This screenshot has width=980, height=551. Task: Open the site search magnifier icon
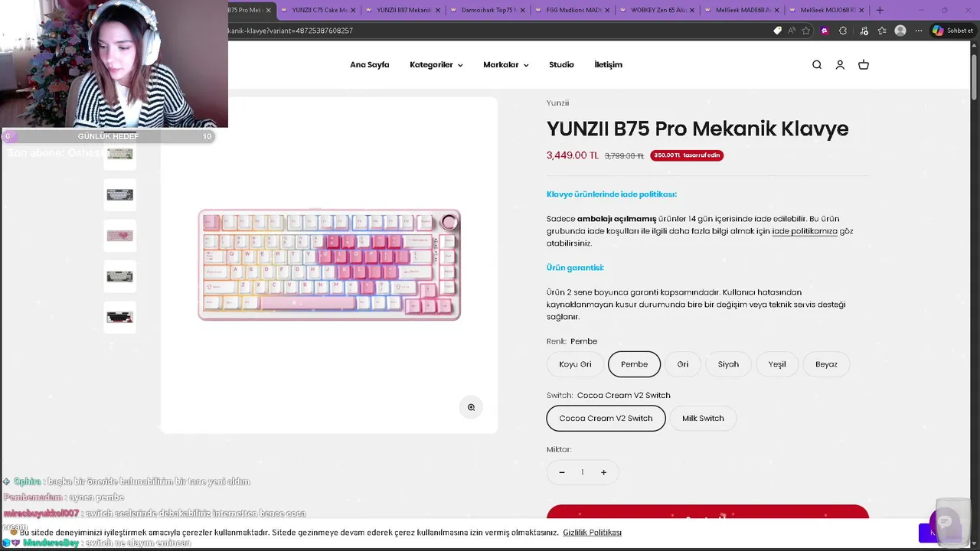coord(817,65)
